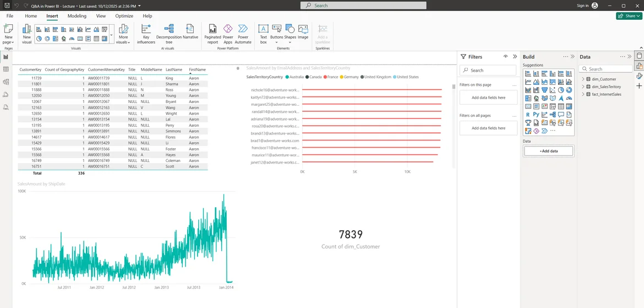Click the +Add data button

pyautogui.click(x=548, y=151)
